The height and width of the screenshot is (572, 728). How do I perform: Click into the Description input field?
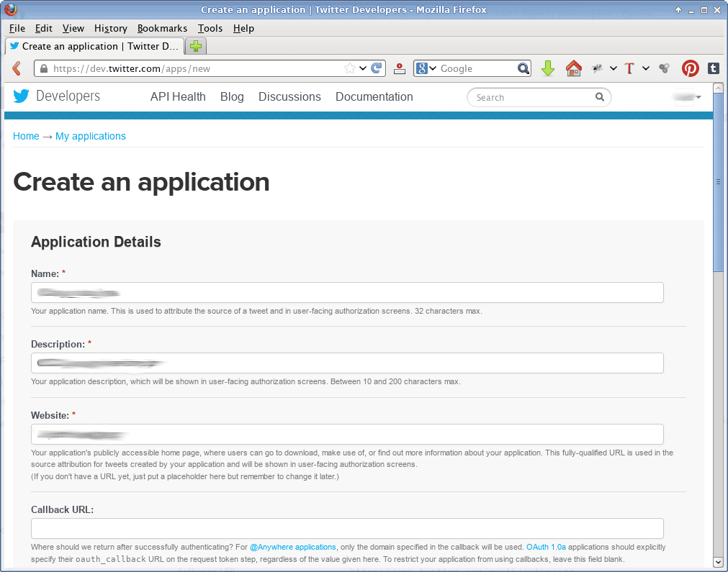click(x=347, y=363)
